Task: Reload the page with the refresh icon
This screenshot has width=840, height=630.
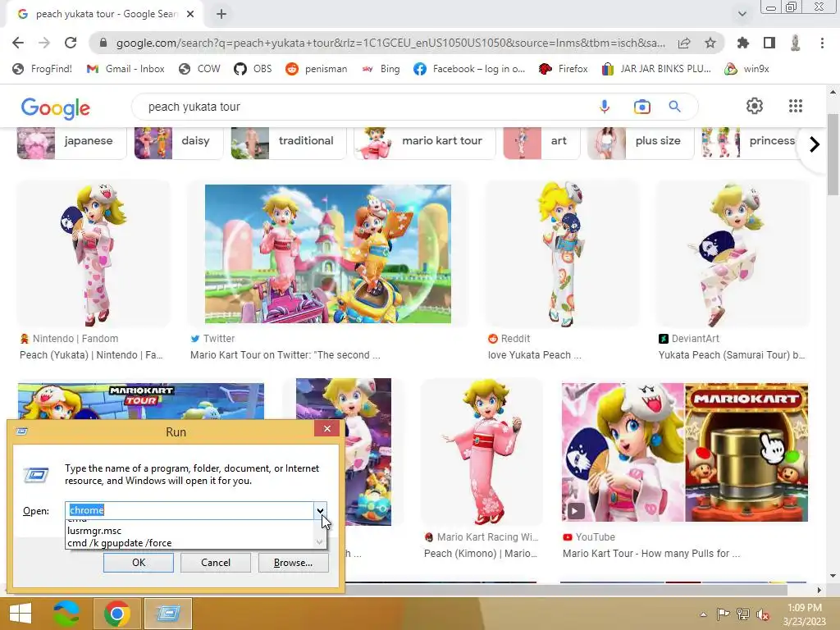Action: [x=71, y=43]
